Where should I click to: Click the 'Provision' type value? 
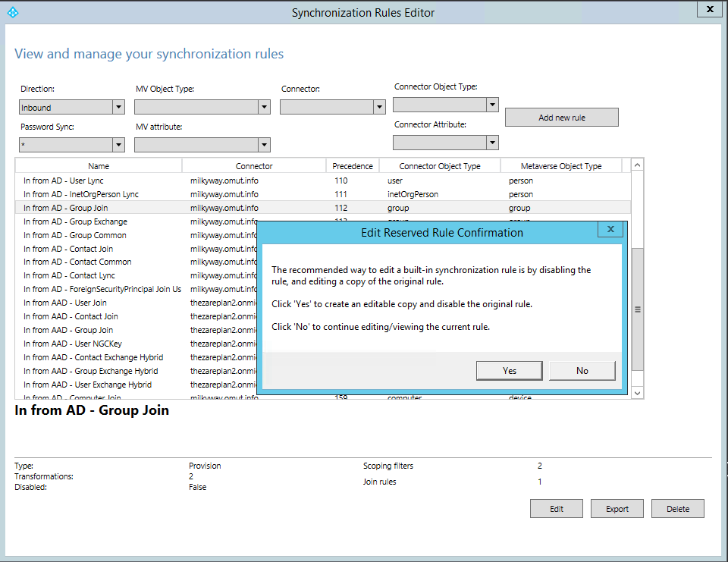tap(205, 466)
